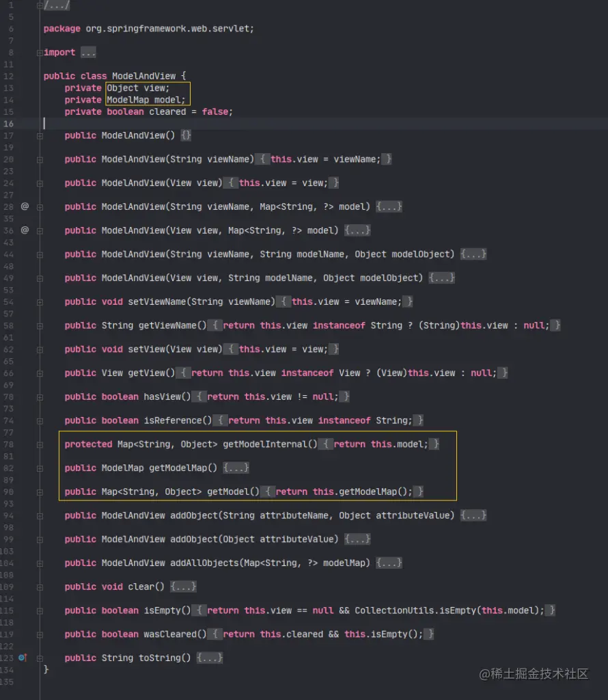Click 'String attributeName' parameter in addObject
The height and width of the screenshot is (700, 608).
(x=276, y=515)
